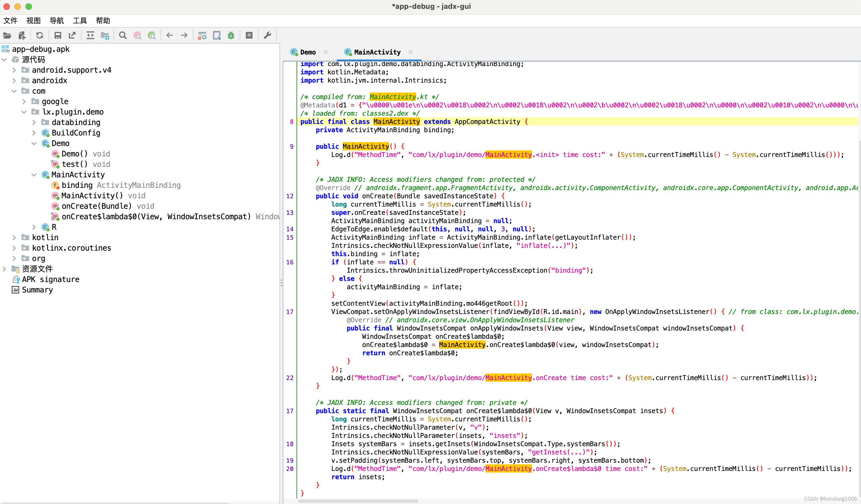
Task: Open preferences with the wrench icon
Action: (268, 36)
